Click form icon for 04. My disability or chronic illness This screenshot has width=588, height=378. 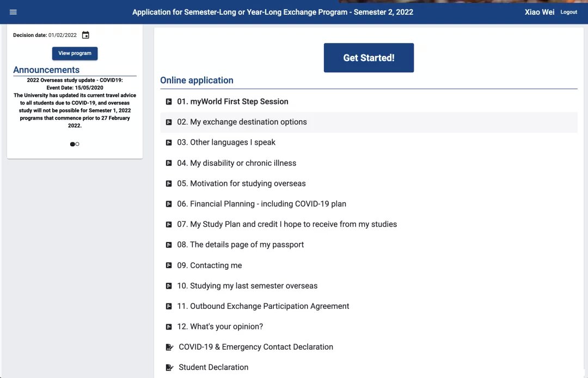(x=169, y=163)
